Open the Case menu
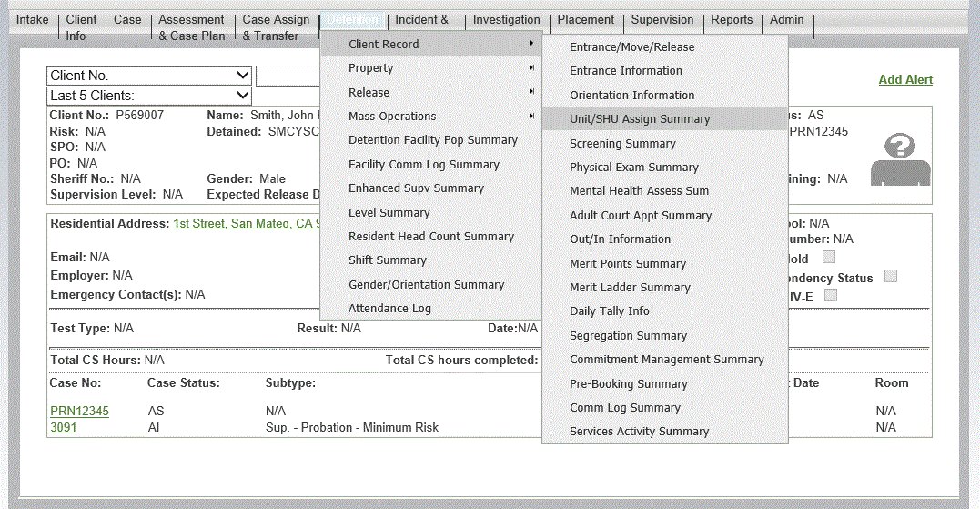Viewport: 980px width, 509px height. (x=127, y=19)
